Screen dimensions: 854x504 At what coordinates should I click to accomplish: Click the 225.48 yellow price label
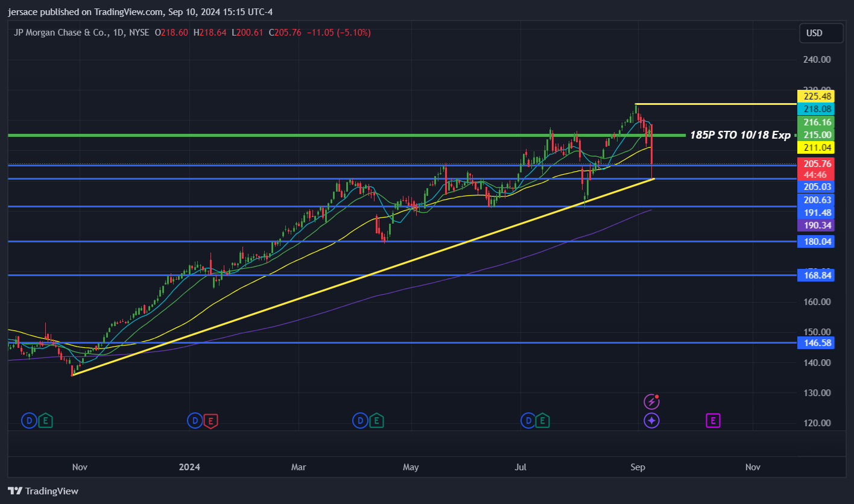(x=817, y=96)
